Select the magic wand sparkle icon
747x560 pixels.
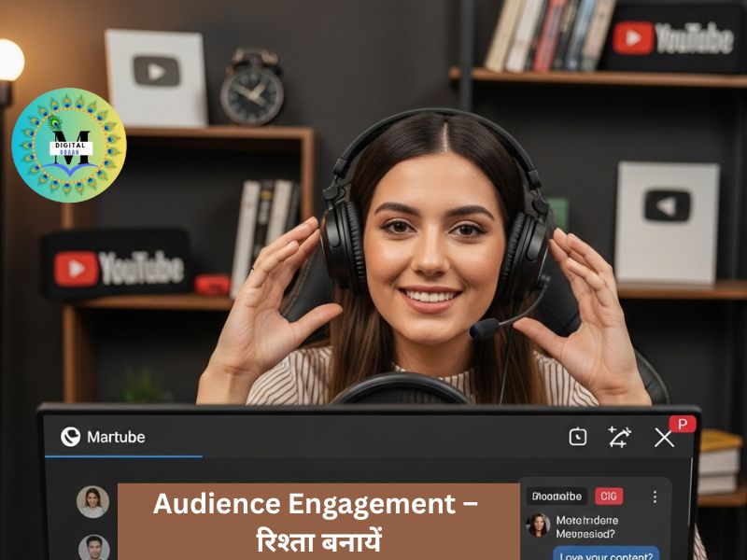click(x=619, y=437)
